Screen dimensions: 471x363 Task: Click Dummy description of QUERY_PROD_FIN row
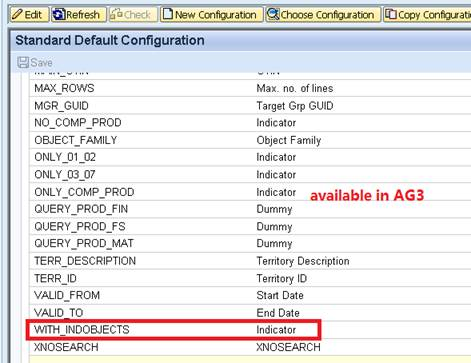coord(274,209)
